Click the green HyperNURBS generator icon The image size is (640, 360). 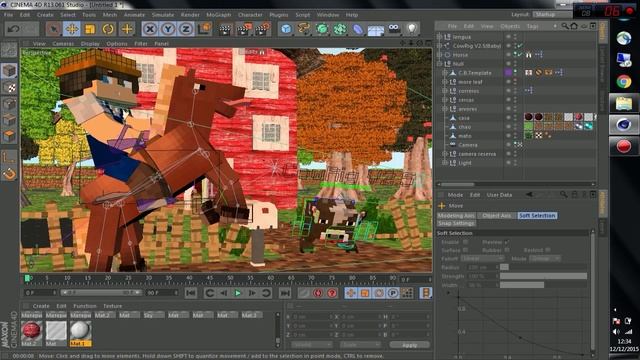point(322,29)
